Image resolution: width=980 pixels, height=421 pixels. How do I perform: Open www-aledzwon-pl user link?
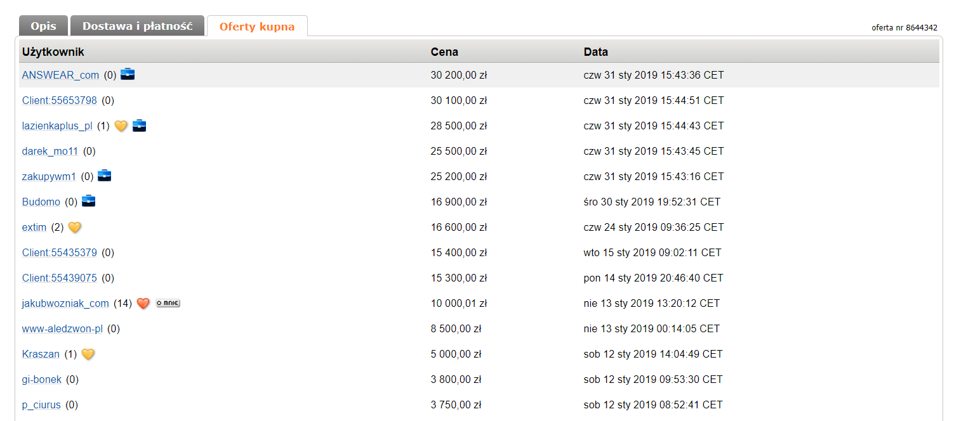tap(62, 328)
